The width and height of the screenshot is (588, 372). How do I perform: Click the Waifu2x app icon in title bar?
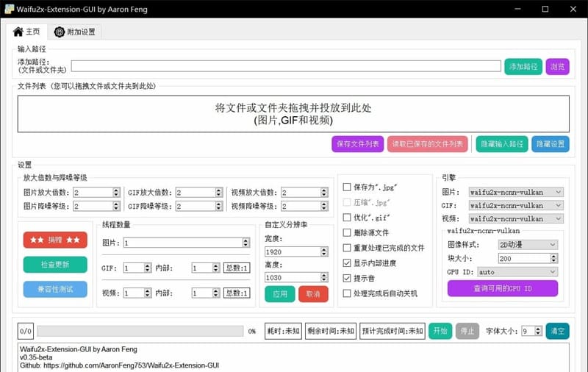pyautogui.click(x=9, y=9)
